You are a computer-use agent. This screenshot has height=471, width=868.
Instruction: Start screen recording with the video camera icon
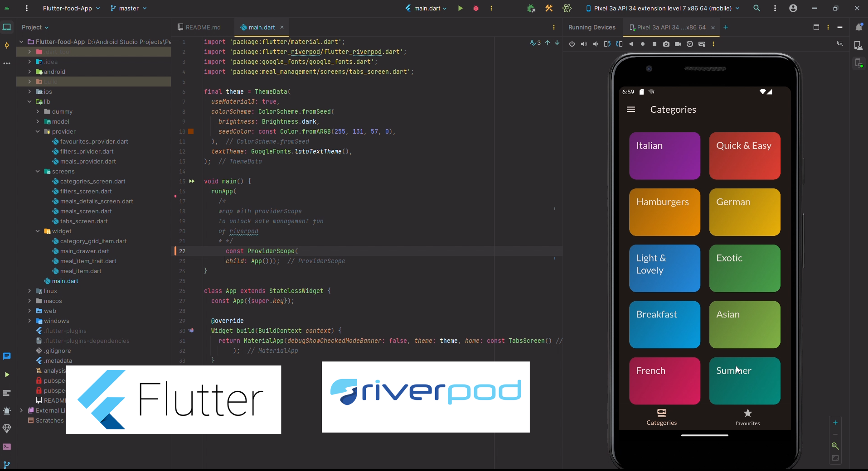678,44
